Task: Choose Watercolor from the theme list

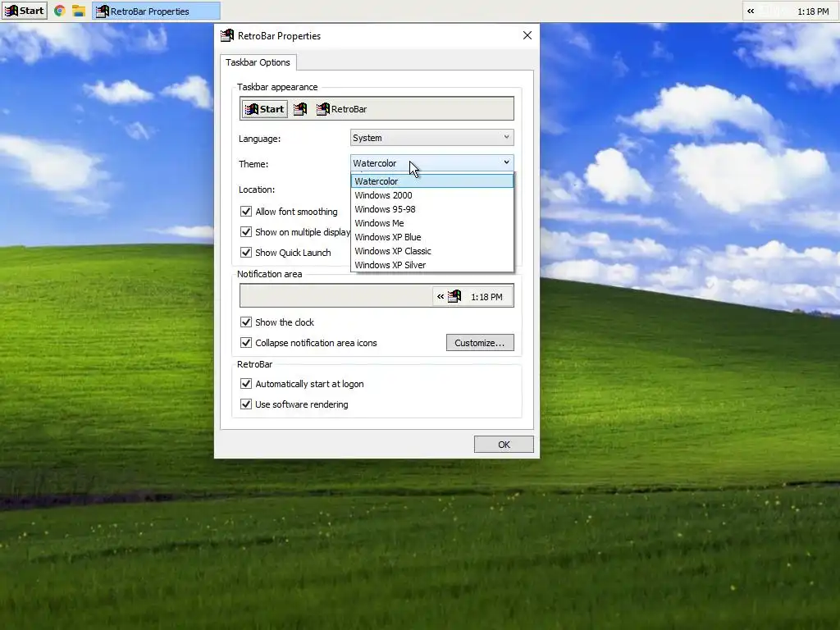Action: tap(431, 181)
